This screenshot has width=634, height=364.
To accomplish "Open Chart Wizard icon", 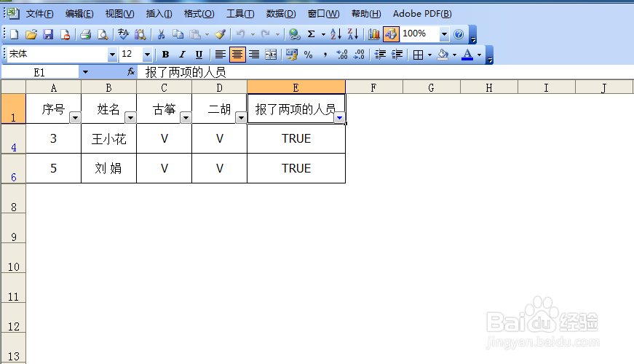I will [373, 34].
